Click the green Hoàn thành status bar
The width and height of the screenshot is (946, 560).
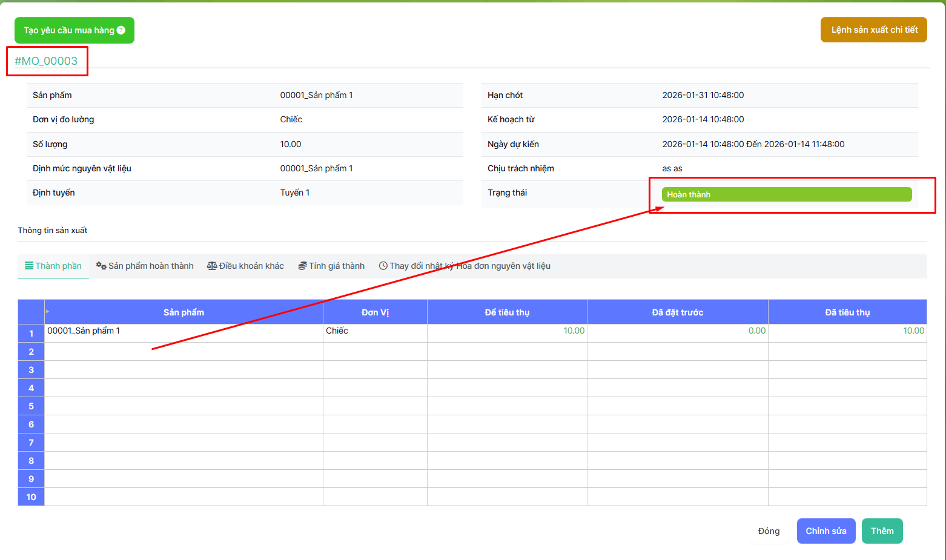[786, 194]
